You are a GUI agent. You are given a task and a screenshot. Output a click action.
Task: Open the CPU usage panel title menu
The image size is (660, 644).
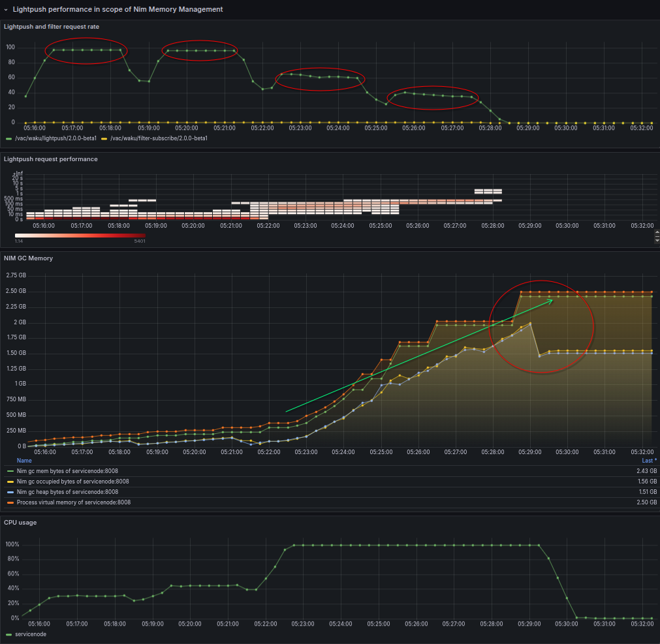(22, 523)
